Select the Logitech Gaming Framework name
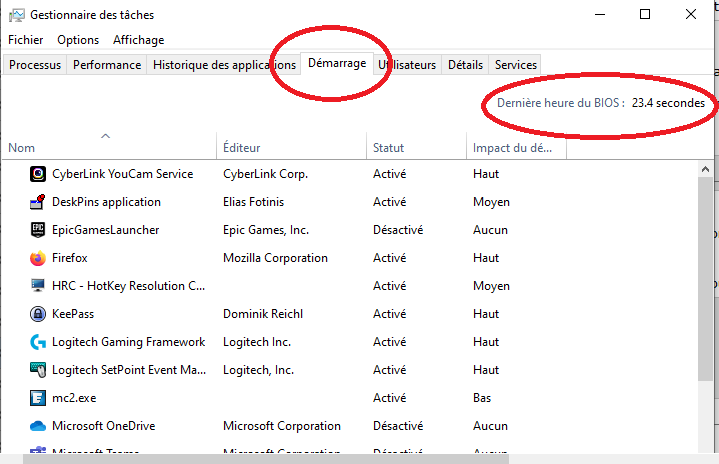719x464 pixels. [x=128, y=342]
